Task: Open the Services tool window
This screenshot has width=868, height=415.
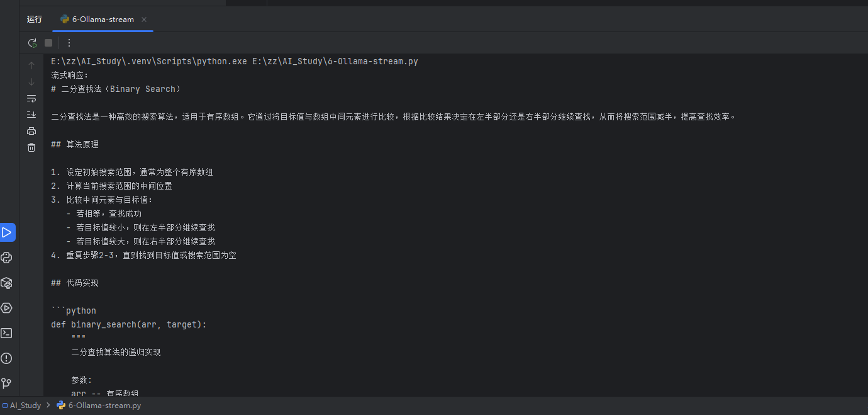Action: tap(7, 308)
